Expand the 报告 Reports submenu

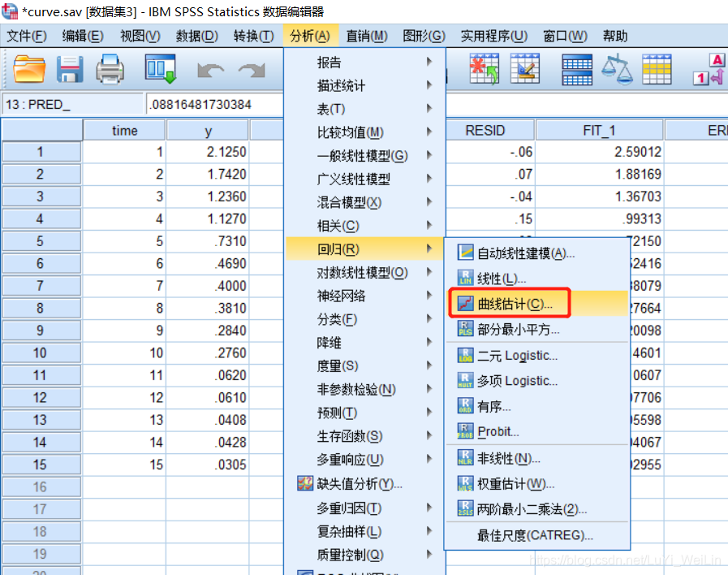pos(365,62)
